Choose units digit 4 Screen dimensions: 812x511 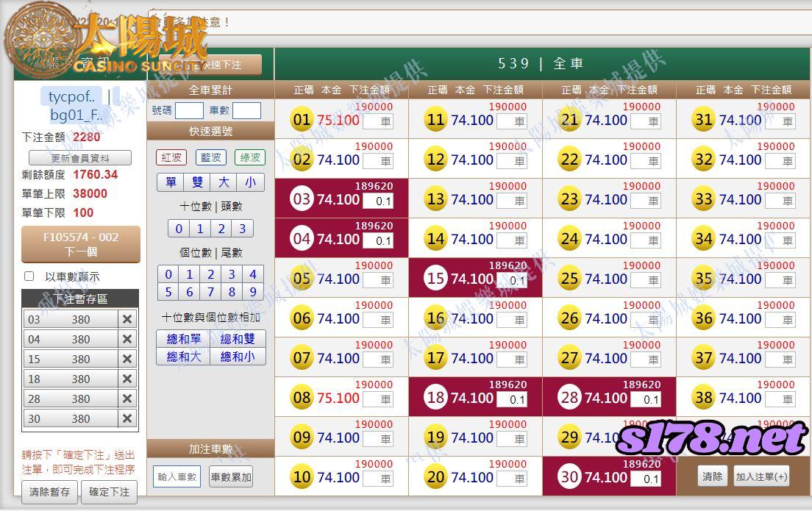(253, 274)
